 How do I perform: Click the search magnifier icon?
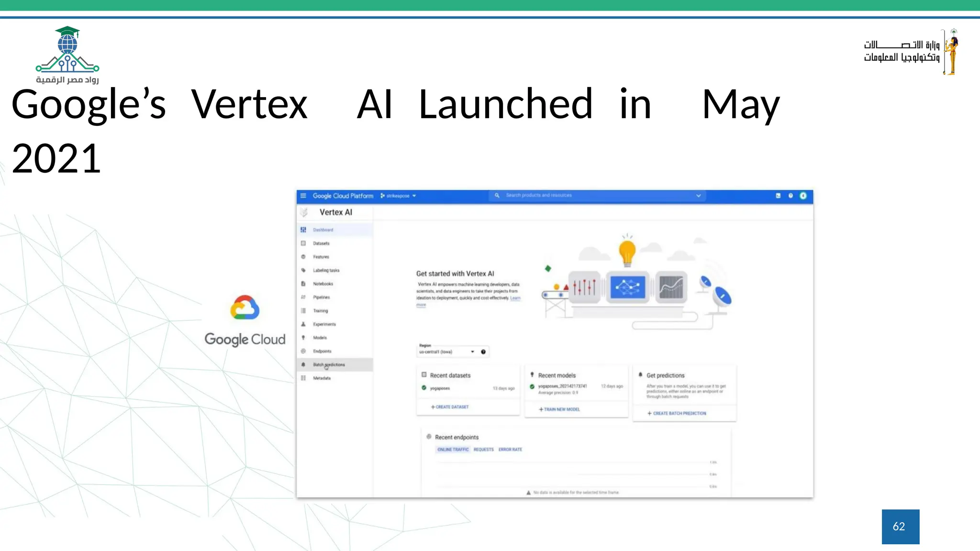(497, 195)
